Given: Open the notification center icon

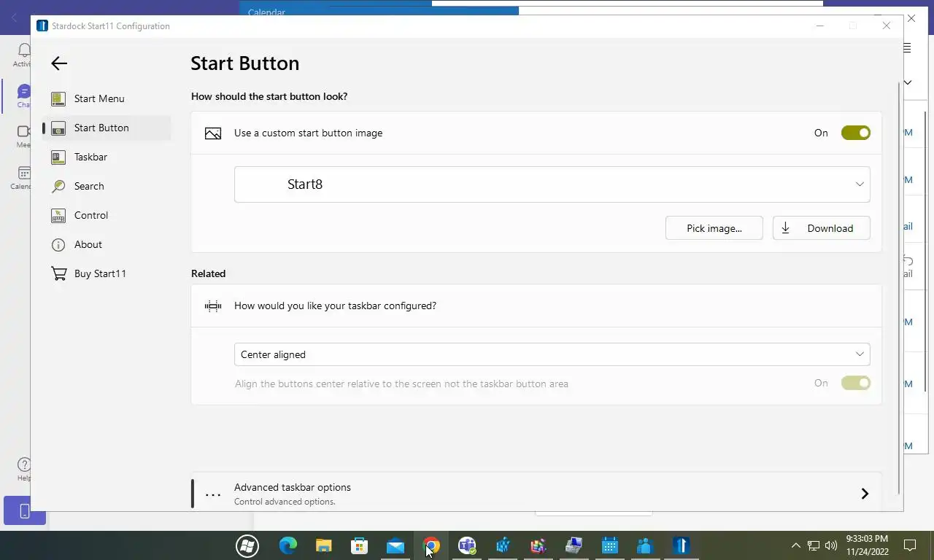Looking at the screenshot, I should coord(910,545).
